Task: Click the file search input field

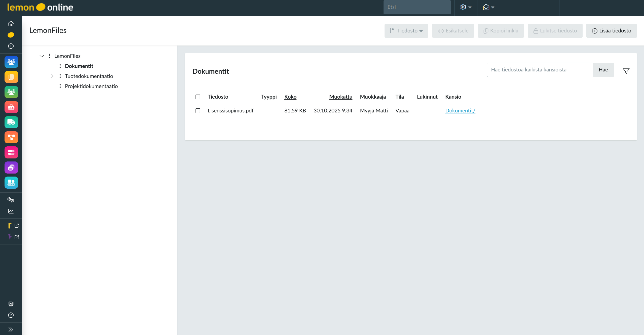Action: [540, 70]
